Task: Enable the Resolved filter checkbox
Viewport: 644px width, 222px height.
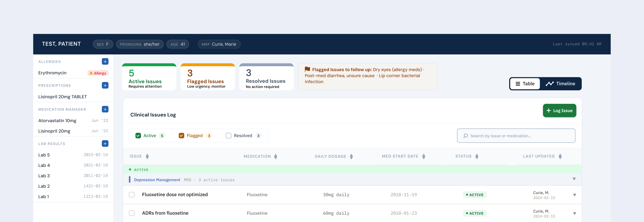Action: point(228,136)
